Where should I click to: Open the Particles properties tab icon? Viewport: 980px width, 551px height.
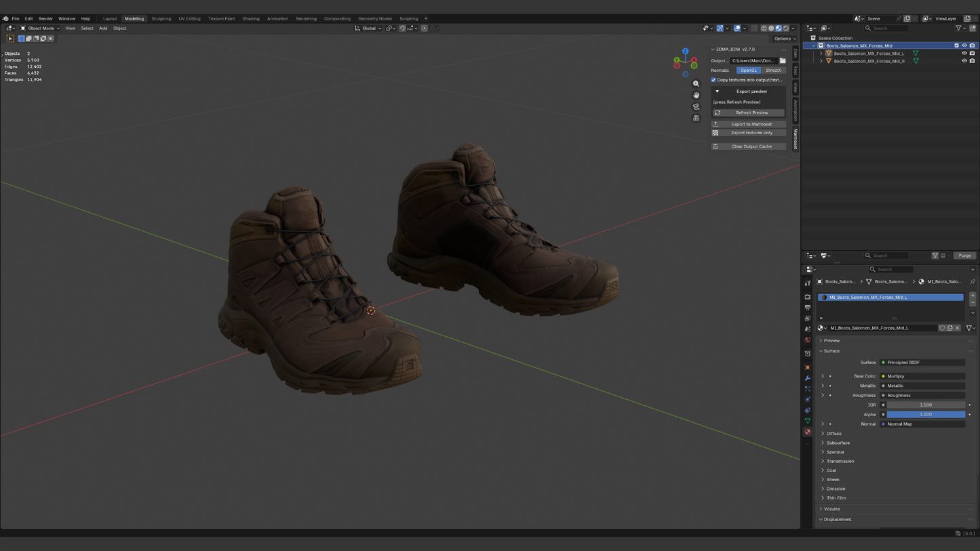[808, 389]
